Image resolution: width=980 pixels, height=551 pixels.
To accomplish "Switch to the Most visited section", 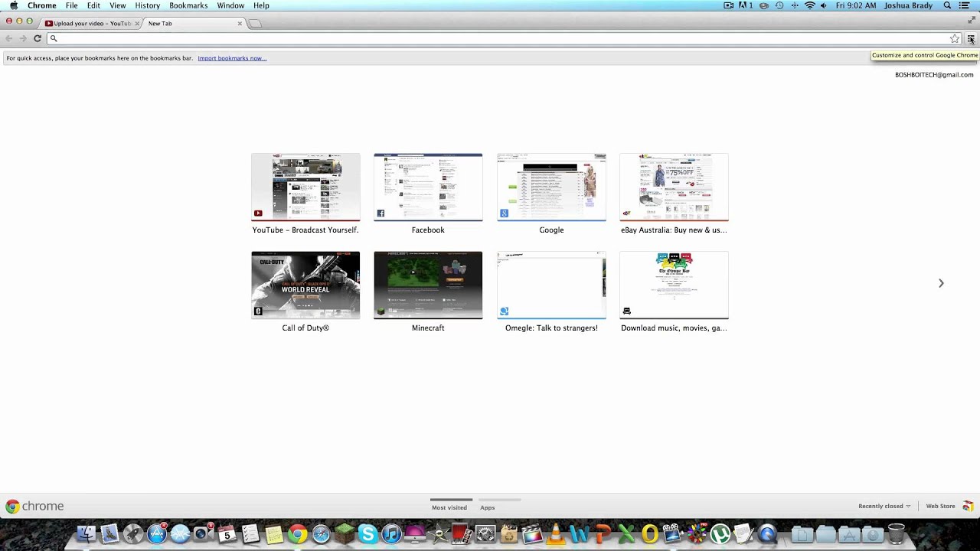I will tap(449, 507).
